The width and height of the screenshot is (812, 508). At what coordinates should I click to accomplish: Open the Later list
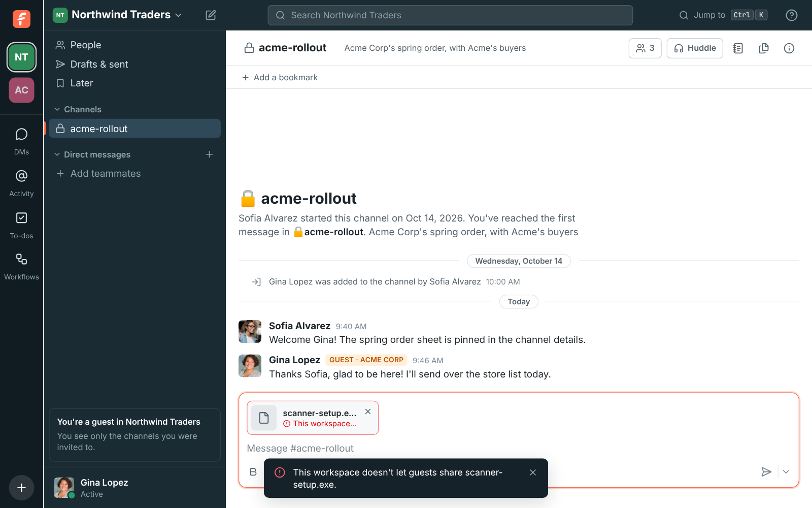pyautogui.click(x=134, y=83)
